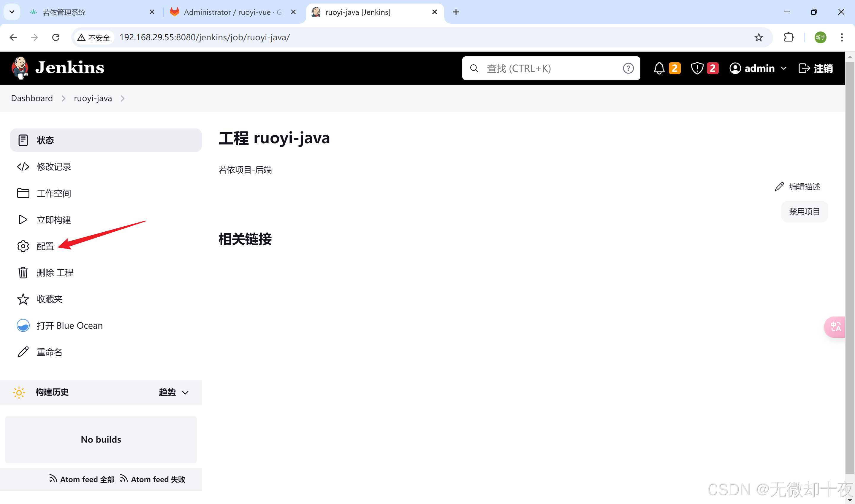Switch to the 若依管理系统 tab

[64, 12]
